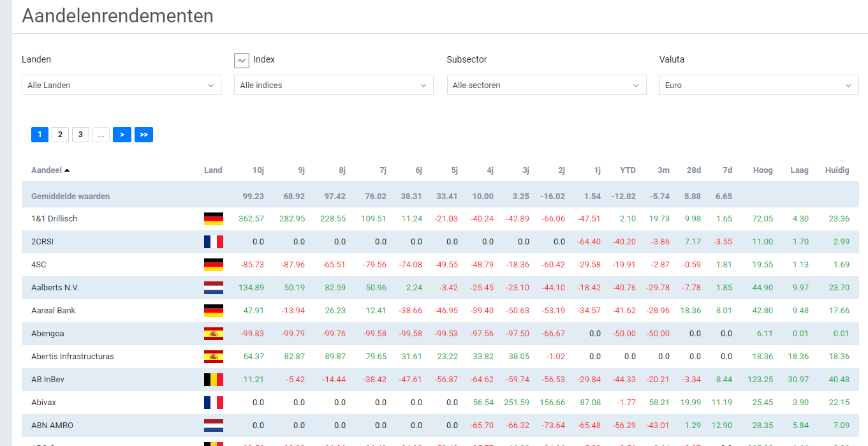Select page 3 in pagination

(x=80, y=135)
